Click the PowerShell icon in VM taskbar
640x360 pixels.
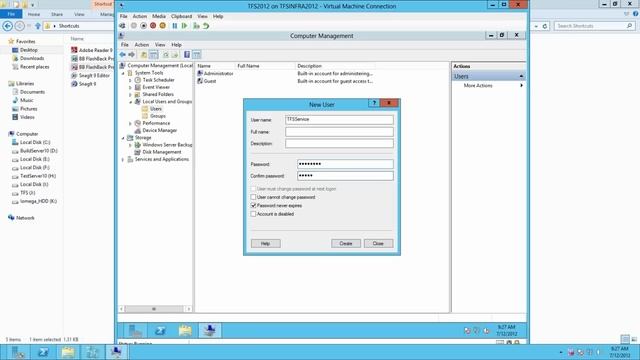click(160, 331)
